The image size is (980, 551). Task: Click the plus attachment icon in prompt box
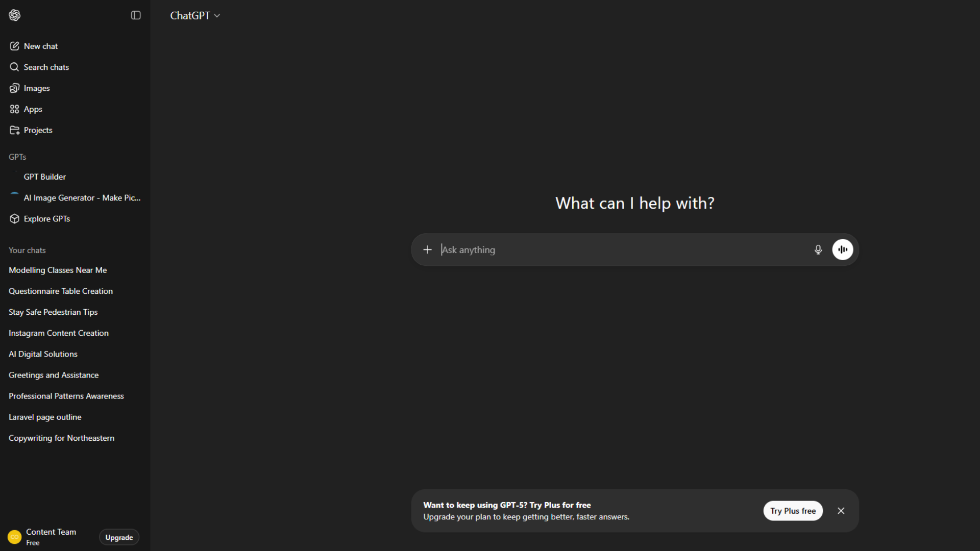pyautogui.click(x=427, y=249)
